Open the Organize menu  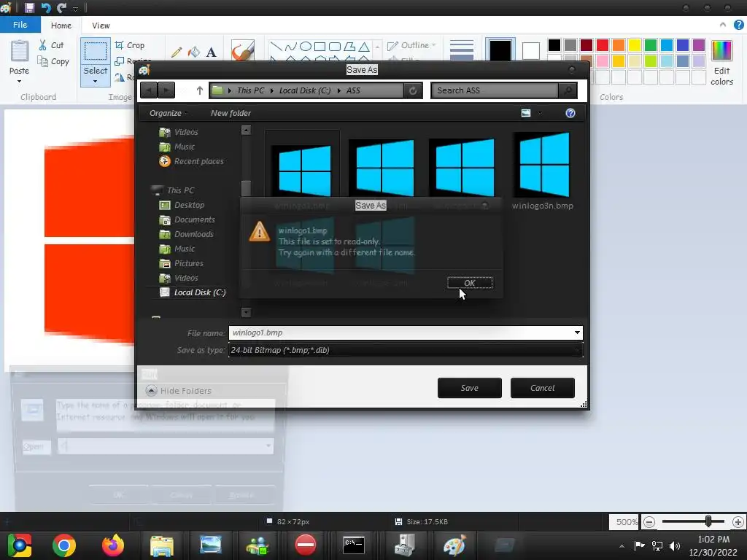168,113
